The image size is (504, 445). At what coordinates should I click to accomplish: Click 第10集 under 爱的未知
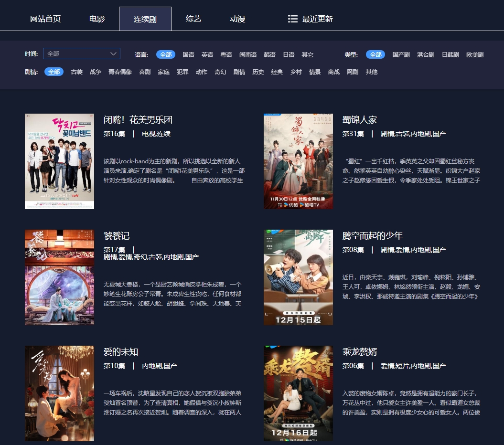pyautogui.click(x=115, y=366)
